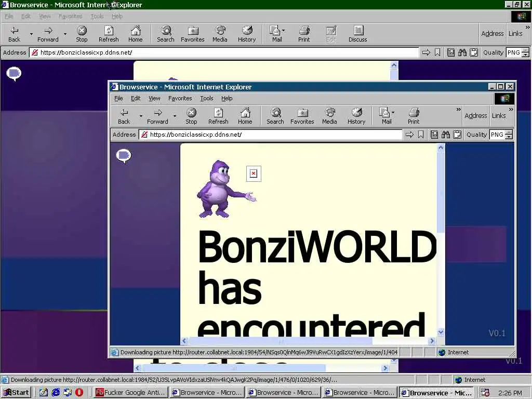This screenshot has height=399, width=532.
Task: Click Home in the front Browservice window
Action: click(x=245, y=116)
